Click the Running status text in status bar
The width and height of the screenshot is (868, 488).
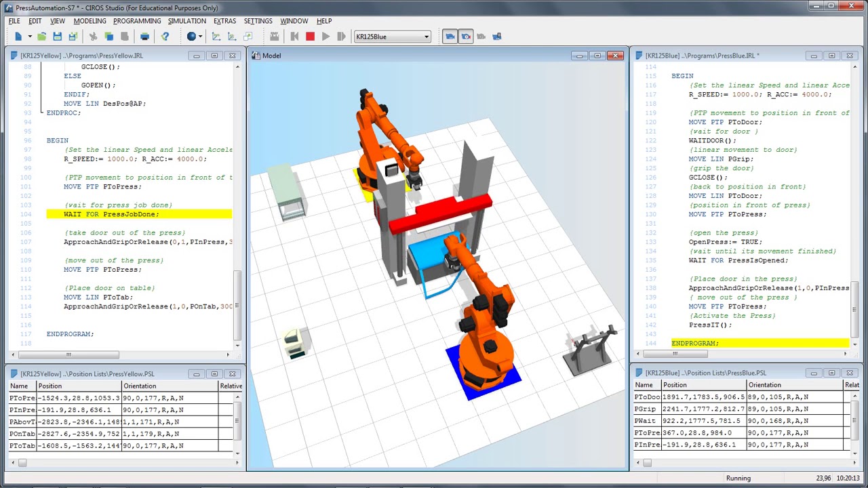point(738,478)
